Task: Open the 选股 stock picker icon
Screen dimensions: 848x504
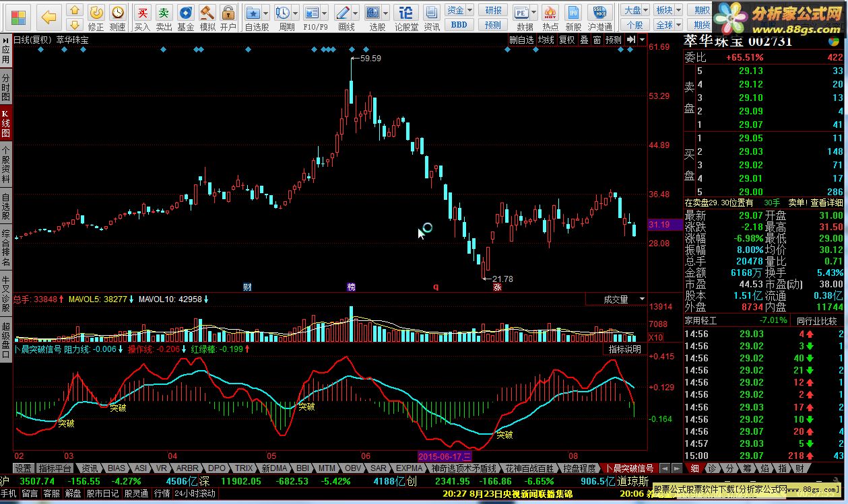Action: tap(374, 13)
